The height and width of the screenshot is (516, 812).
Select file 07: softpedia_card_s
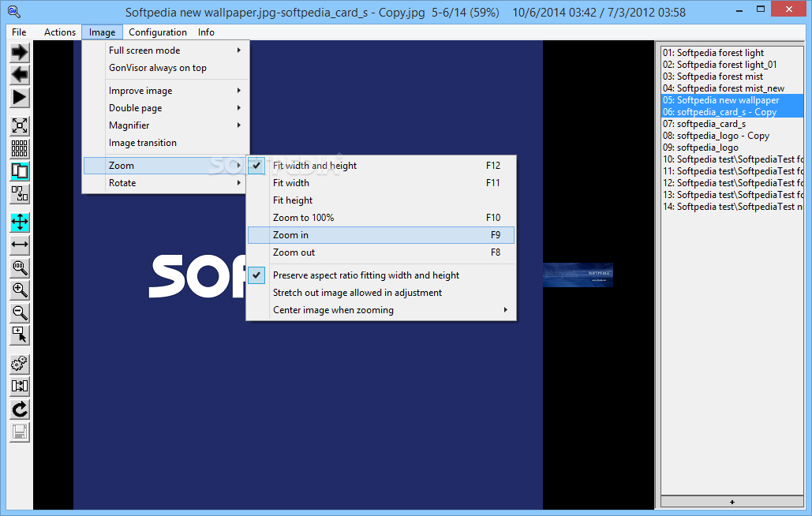click(x=732, y=124)
